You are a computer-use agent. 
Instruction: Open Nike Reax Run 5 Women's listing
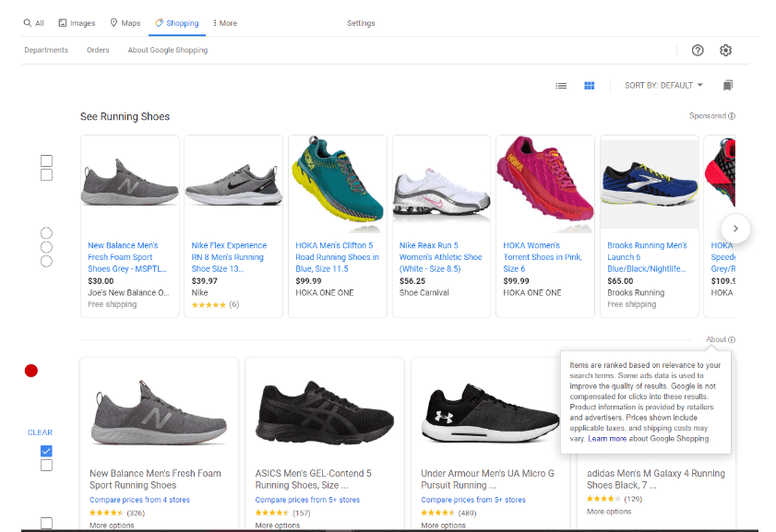(x=440, y=256)
